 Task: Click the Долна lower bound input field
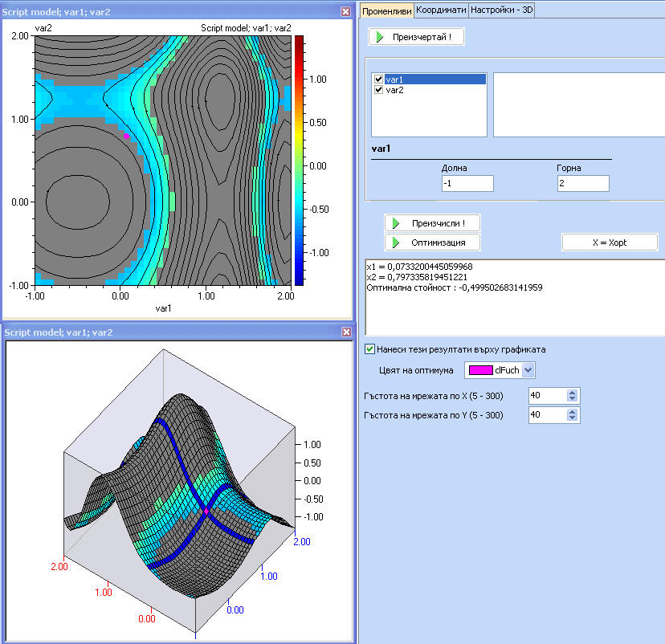click(467, 184)
